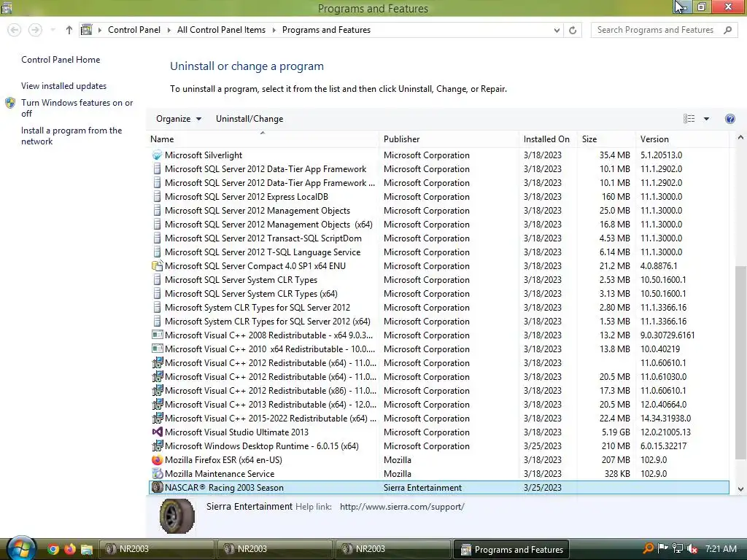Image resolution: width=747 pixels, height=560 pixels.
Task: Open the Windows Start orb
Action: pyautogui.click(x=21, y=548)
